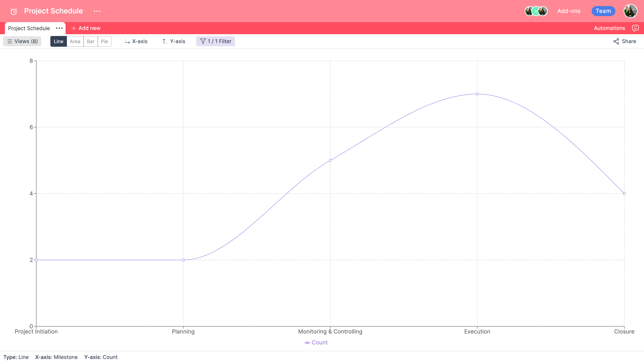Click the Project Initiation data point
The height and width of the screenshot is (363, 644).
coord(36,260)
